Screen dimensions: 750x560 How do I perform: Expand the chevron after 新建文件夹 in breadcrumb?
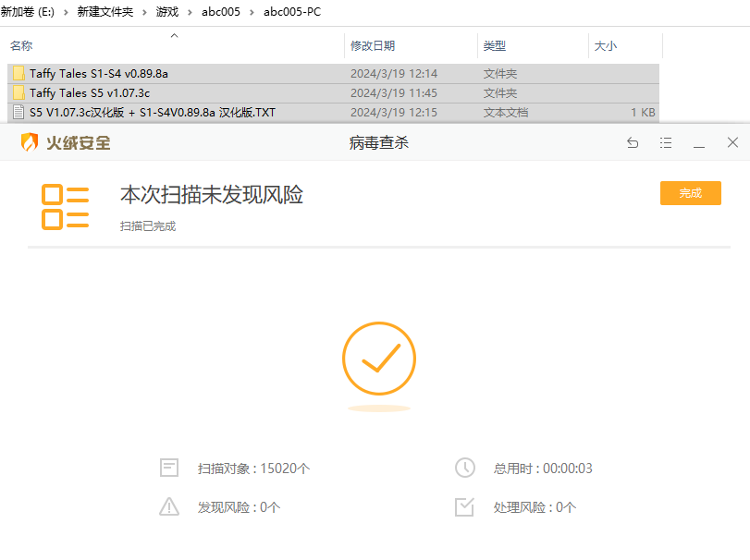[144, 12]
